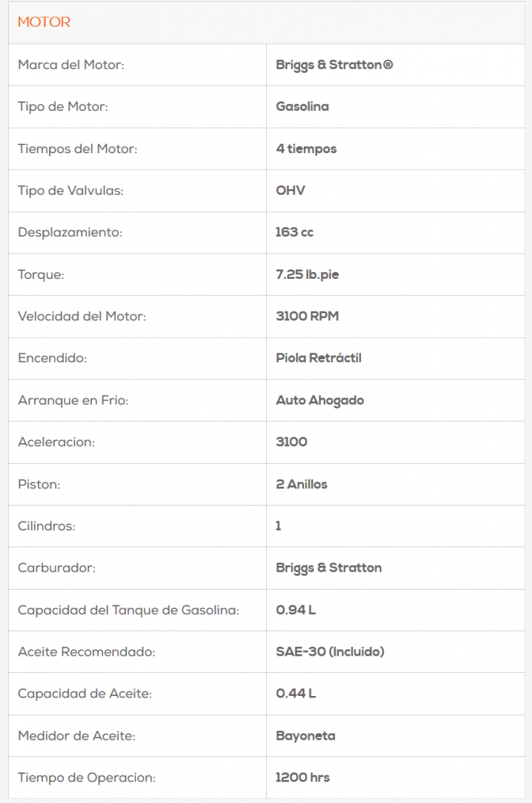Screen dimensions: 532x803
Task: Select the OHV valve type value
Action: pyautogui.click(x=291, y=190)
